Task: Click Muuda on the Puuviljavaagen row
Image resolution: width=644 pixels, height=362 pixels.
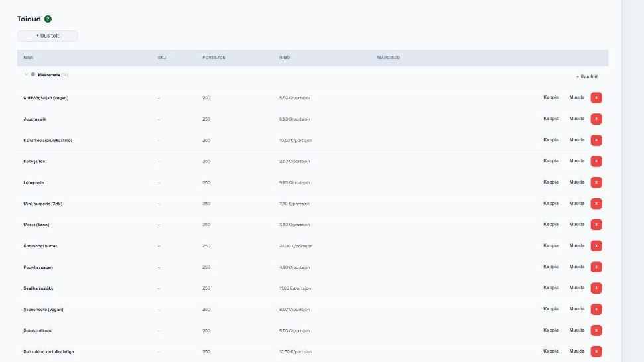Action: (576, 267)
